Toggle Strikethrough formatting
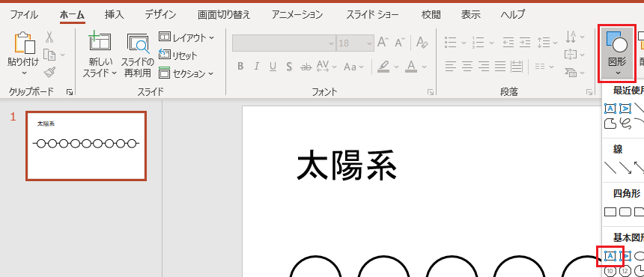The width and height of the screenshot is (644, 277). tap(306, 67)
